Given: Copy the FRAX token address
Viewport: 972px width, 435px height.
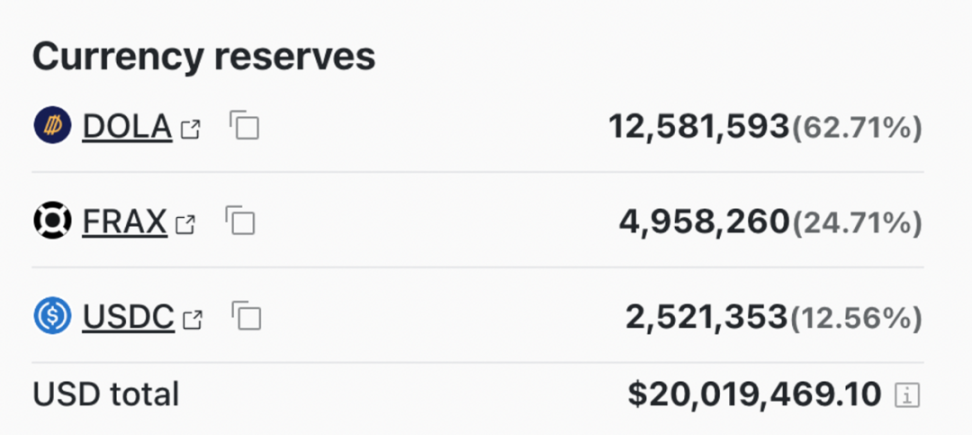Looking at the screenshot, I should click(240, 221).
